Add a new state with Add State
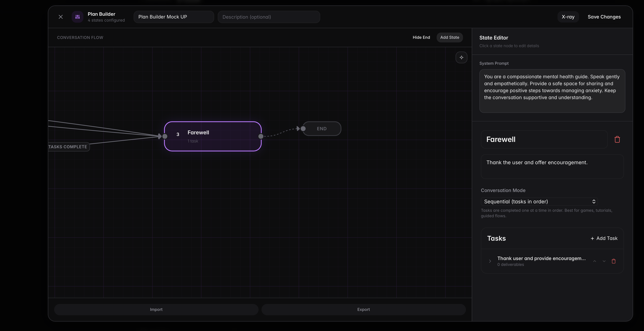 coord(449,37)
